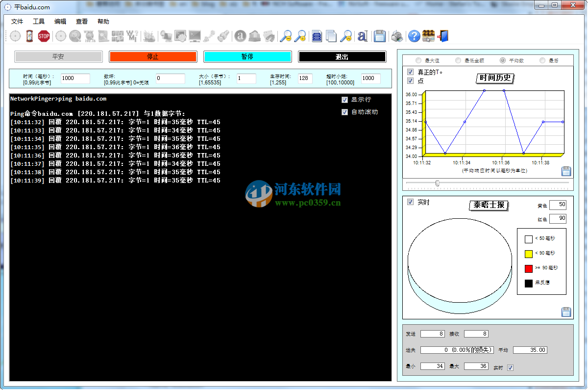Image resolution: width=588 pixels, height=390 pixels.
Task: Click the 超时小姐 input field showing 1000
Action: (x=370, y=78)
